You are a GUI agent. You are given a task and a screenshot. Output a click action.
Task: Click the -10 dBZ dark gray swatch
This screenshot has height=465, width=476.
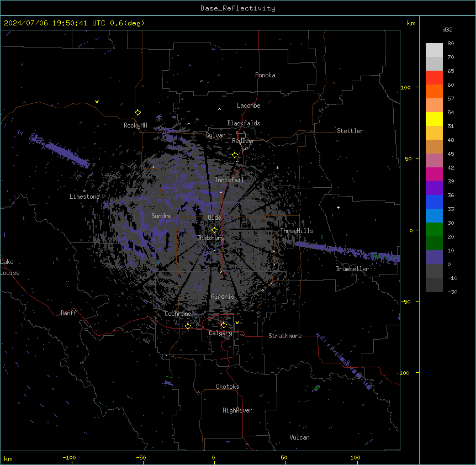coord(434,285)
